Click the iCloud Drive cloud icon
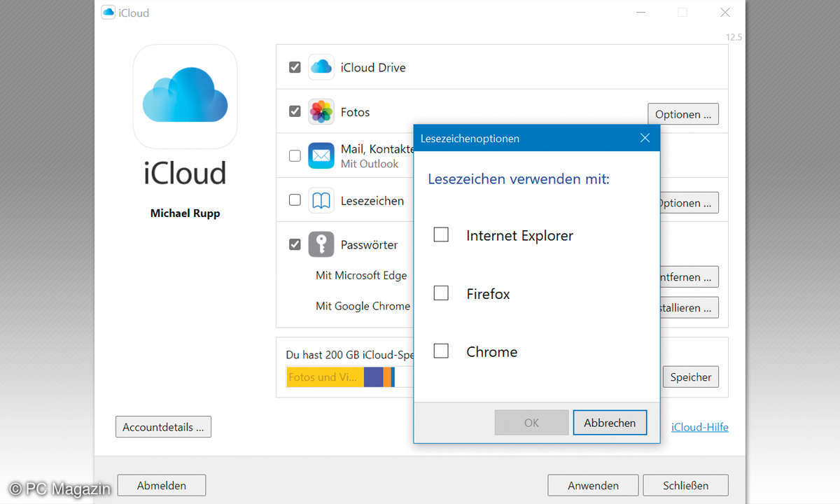 pos(321,67)
